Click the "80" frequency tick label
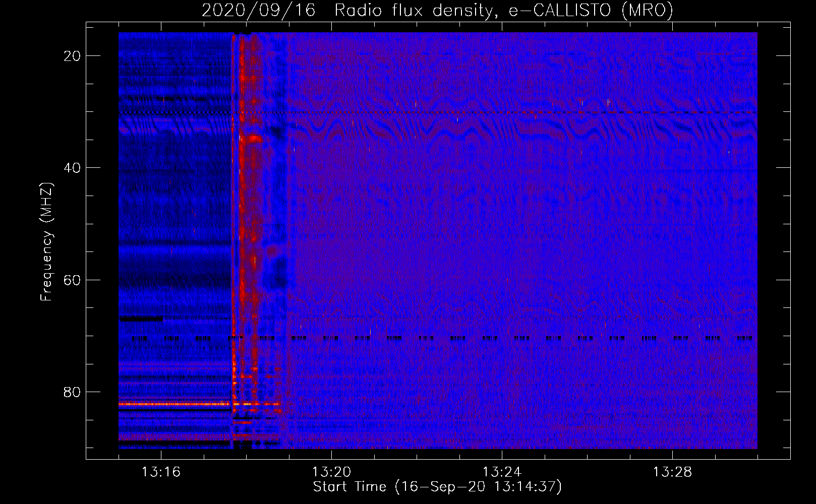816x504 pixels. [73, 392]
